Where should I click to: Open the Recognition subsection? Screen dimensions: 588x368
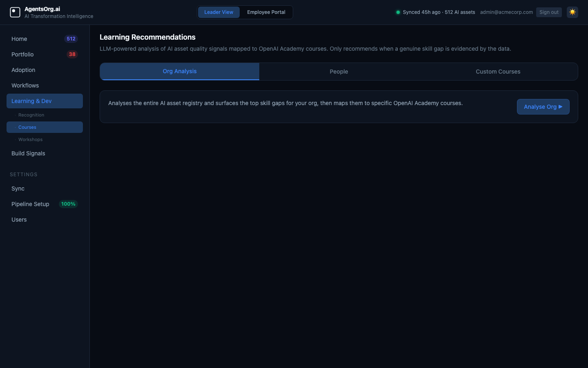[x=31, y=115]
